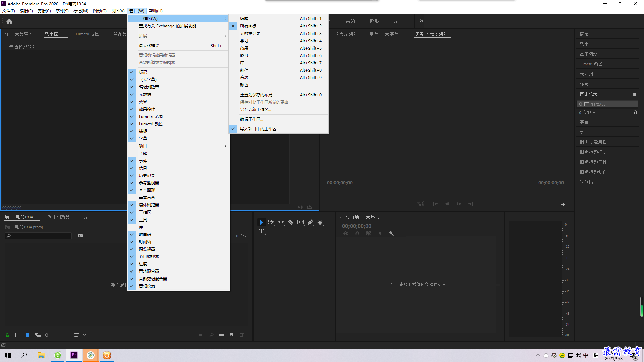Open the Windows Start menu

(x=8, y=355)
